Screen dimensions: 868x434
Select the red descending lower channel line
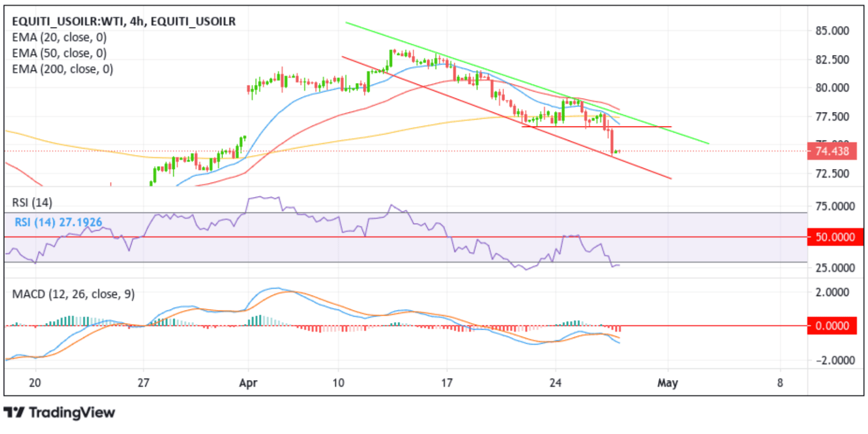click(x=506, y=118)
